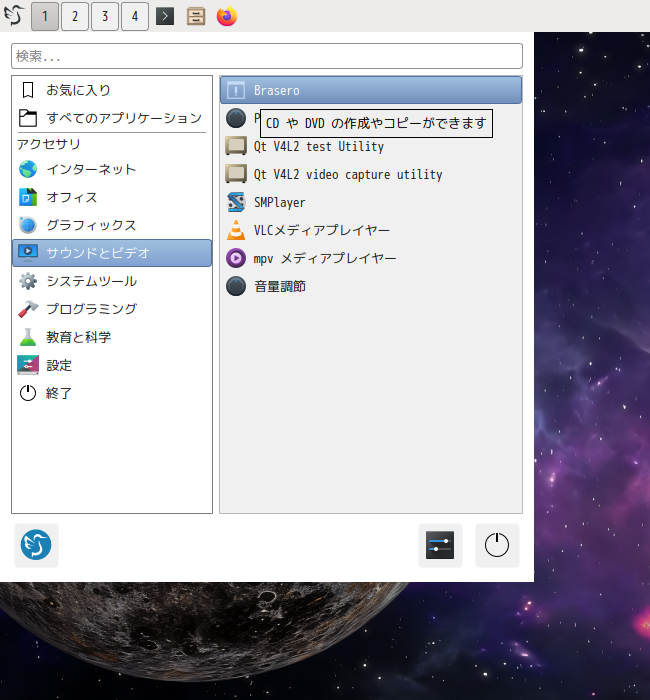This screenshot has height=700, width=650.
Task: Click the power icon beside 終了 category
Action: pos(28,393)
